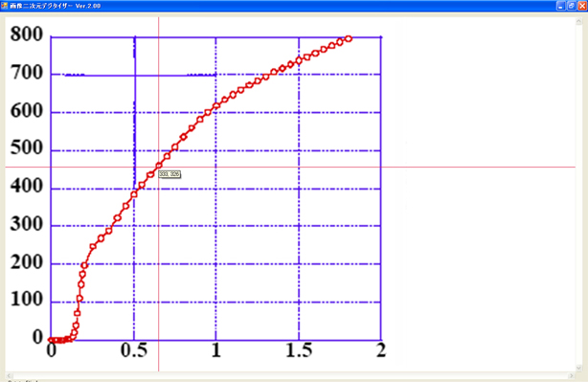Pick the red data point on the x=1.5 gridline

click(299, 60)
